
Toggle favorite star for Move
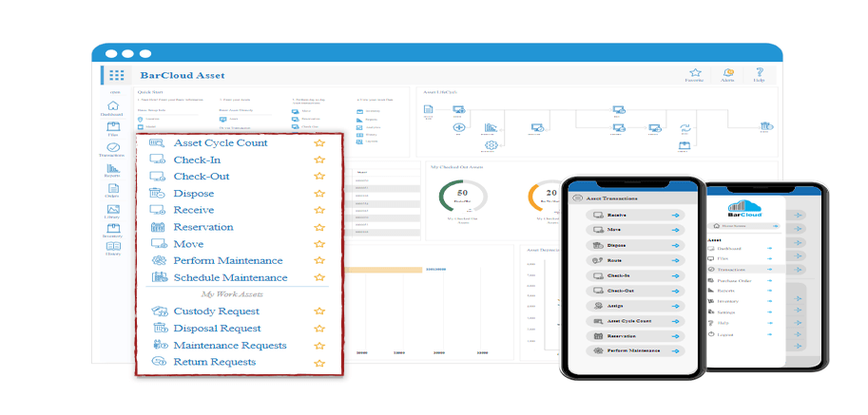coord(318,244)
